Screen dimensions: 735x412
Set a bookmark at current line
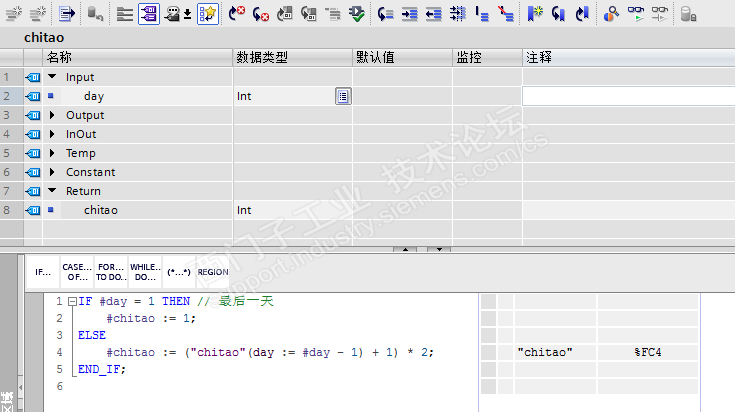534,14
